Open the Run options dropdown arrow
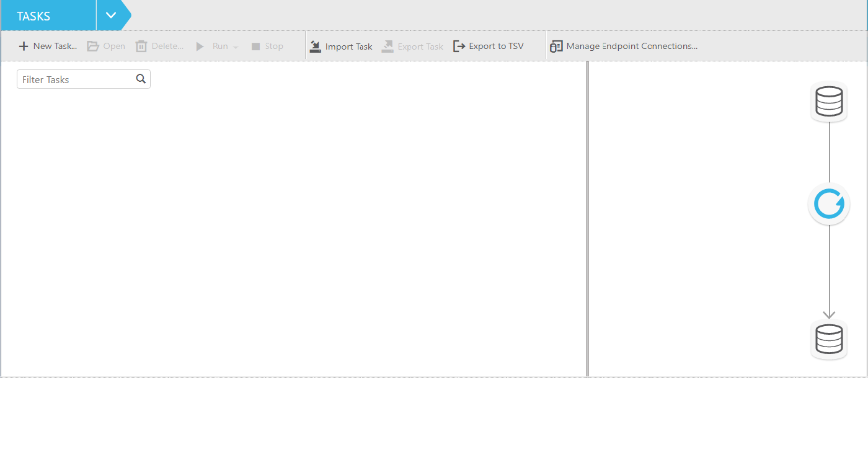 pyautogui.click(x=234, y=46)
